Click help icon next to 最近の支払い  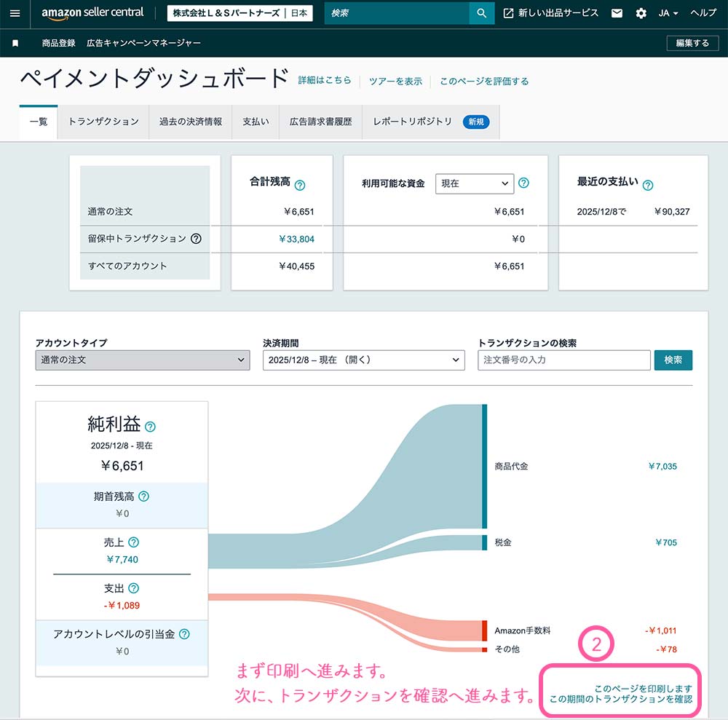[648, 185]
